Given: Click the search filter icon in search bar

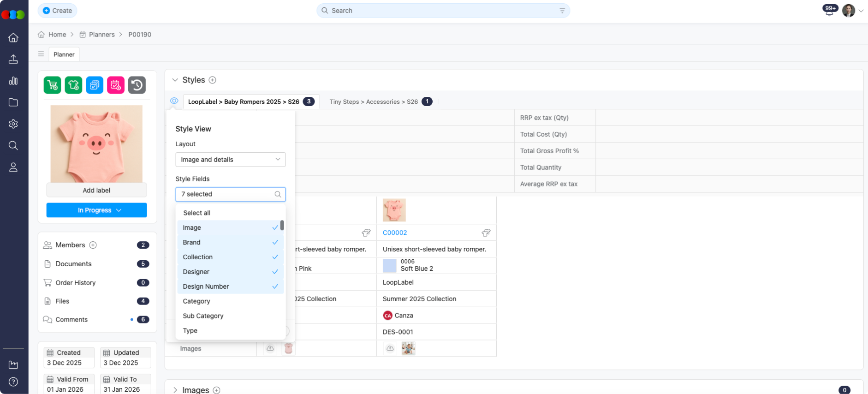Looking at the screenshot, I should pyautogui.click(x=562, y=11).
